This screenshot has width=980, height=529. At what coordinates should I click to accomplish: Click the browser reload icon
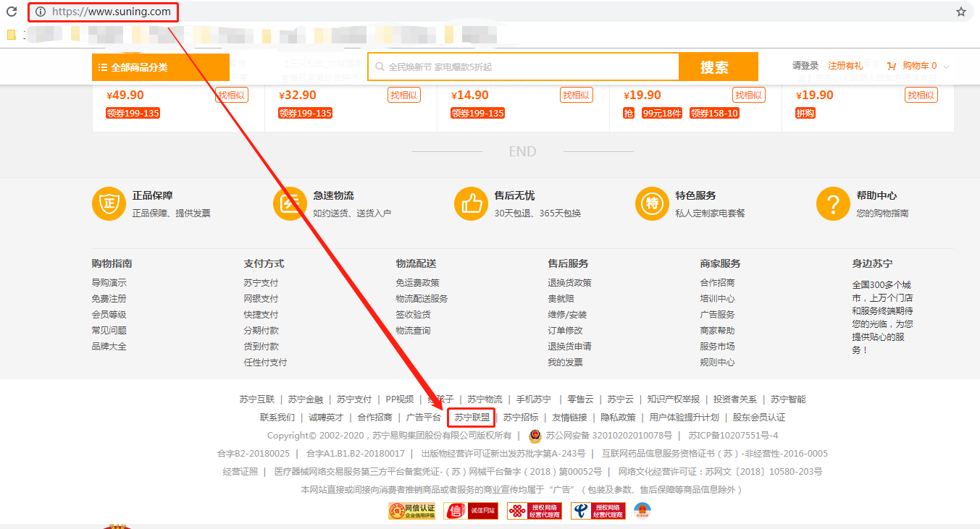tap(12, 12)
